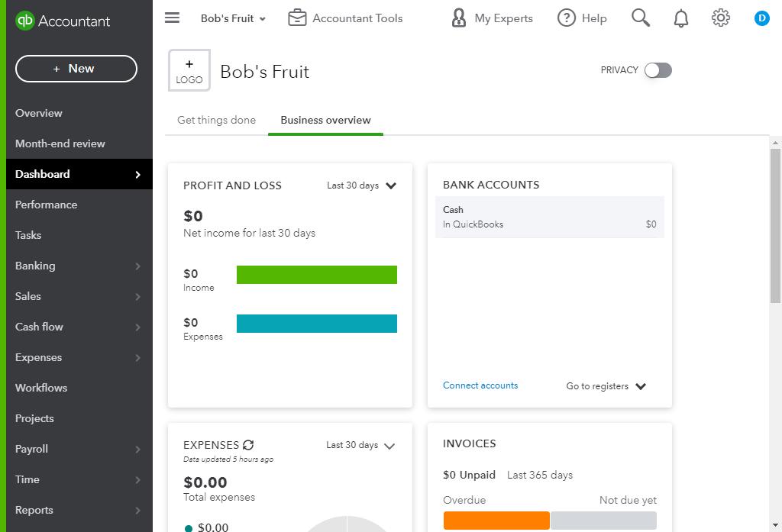The image size is (782, 532).
Task: Open the notifications bell
Action: pos(680,18)
